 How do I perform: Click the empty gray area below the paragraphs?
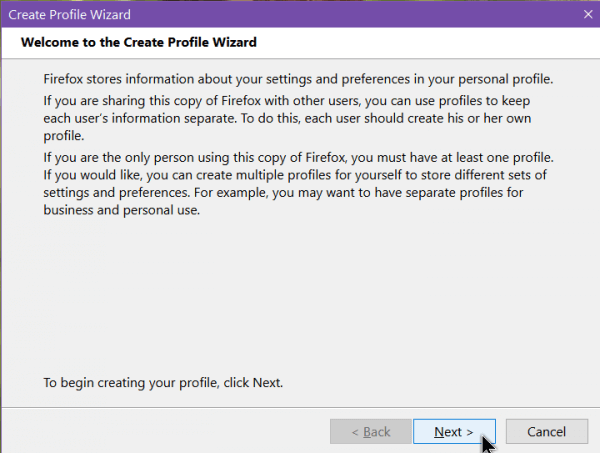point(298,295)
